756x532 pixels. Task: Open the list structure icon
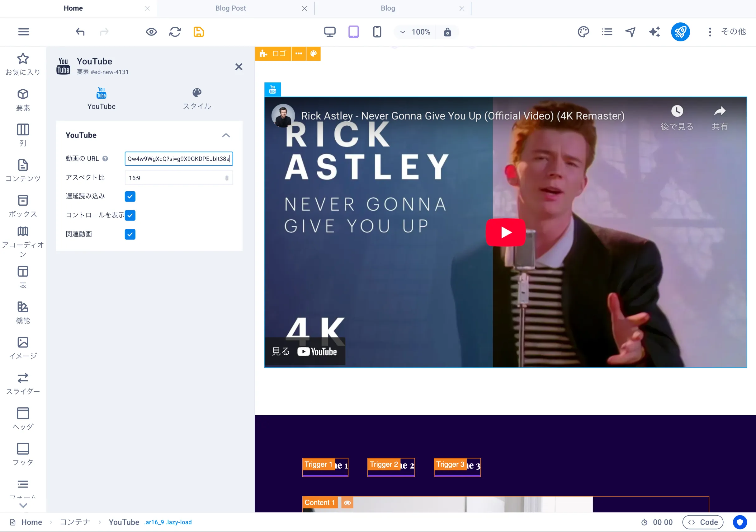pos(607,32)
